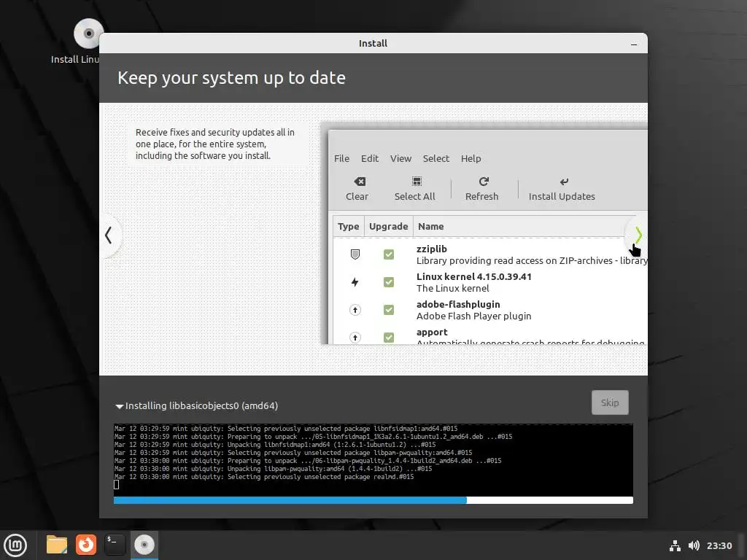This screenshot has width=747, height=560.
Task: Click the lightning bolt icon beside Linux kernel
Action: coord(355,282)
